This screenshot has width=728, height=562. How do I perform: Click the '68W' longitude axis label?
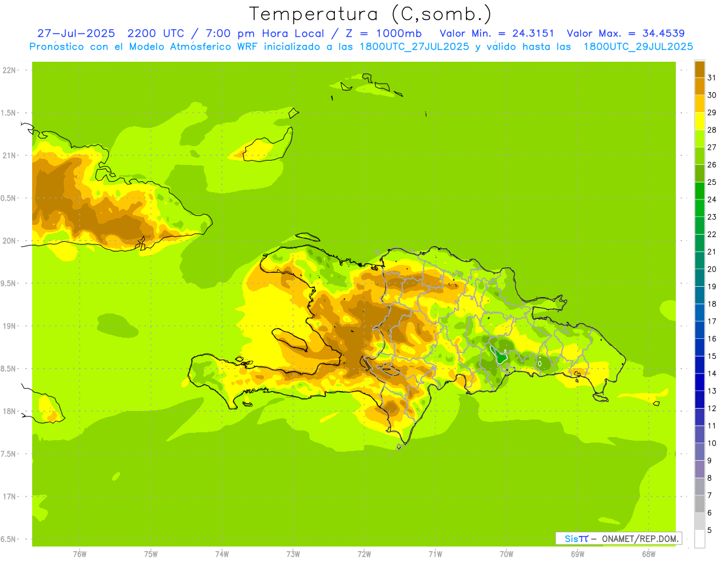[x=649, y=554]
